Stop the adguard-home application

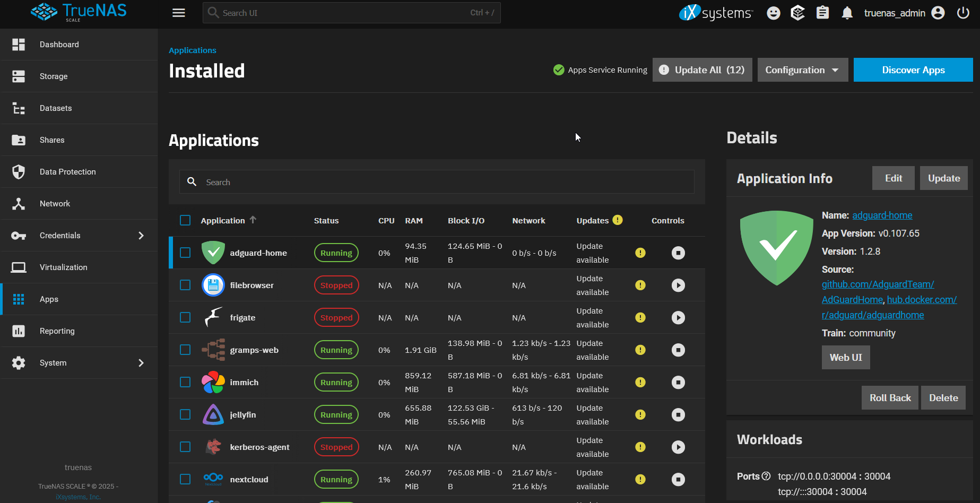[678, 253]
